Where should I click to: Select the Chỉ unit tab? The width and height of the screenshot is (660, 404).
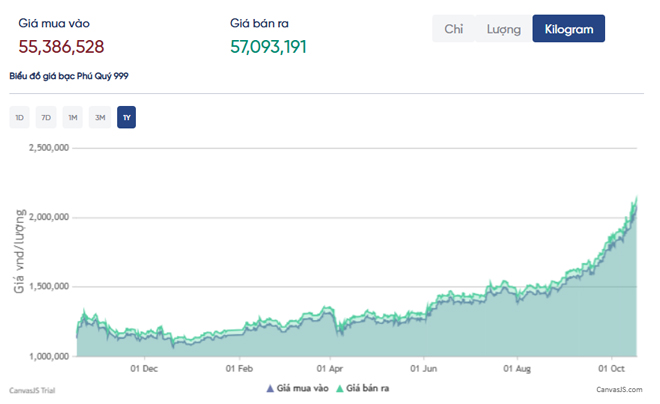pos(453,29)
